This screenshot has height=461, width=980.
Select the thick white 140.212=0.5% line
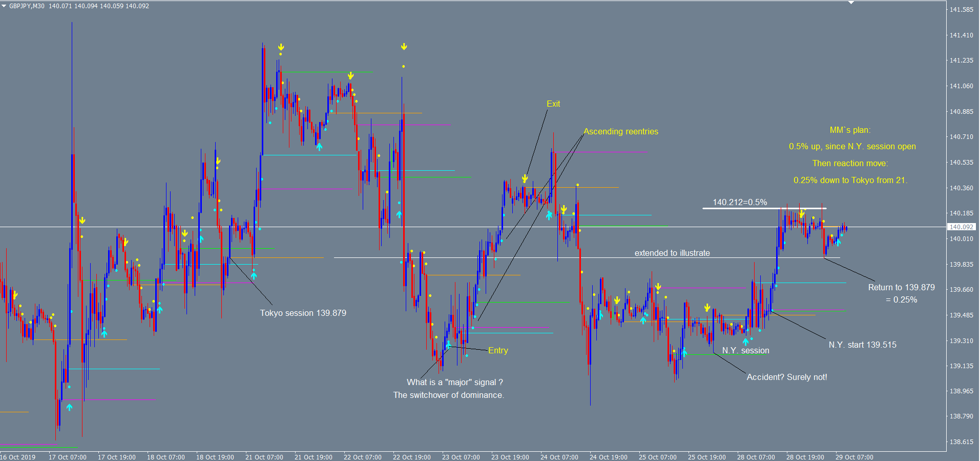pos(763,208)
